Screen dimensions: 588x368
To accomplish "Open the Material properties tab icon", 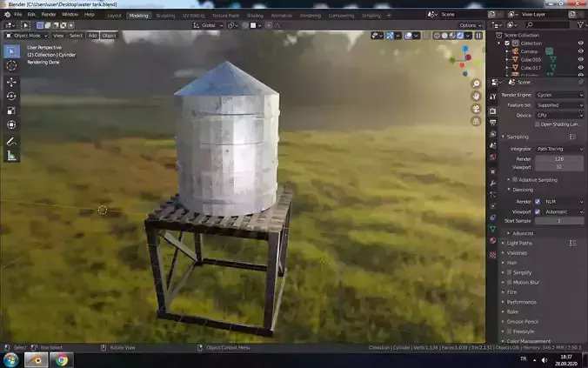I will (492, 240).
